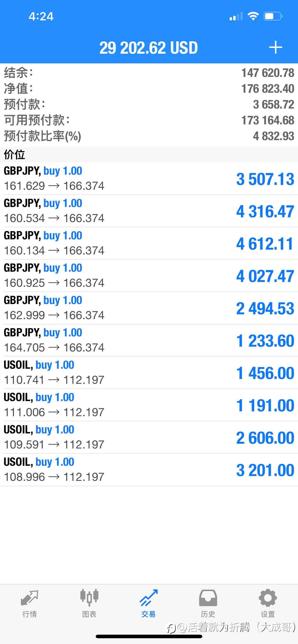This screenshot has height=644, width=298.
Task: Open GBPJPY position opened at 160.925
Action: (149, 276)
